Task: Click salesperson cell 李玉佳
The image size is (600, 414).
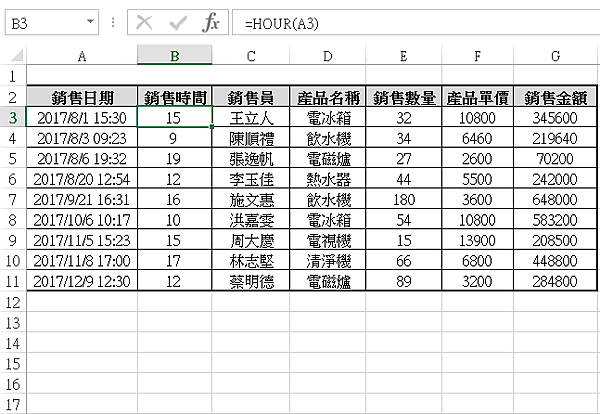Action: (x=251, y=179)
